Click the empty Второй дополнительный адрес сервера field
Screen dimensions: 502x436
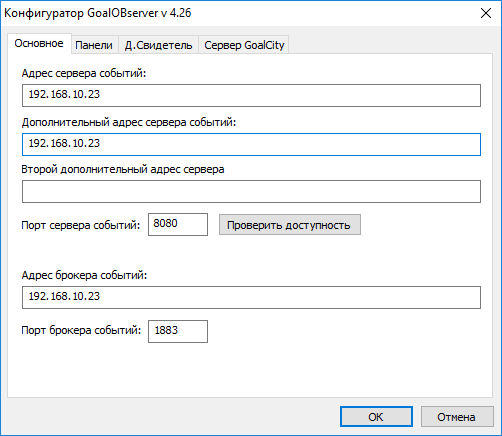[x=251, y=191]
